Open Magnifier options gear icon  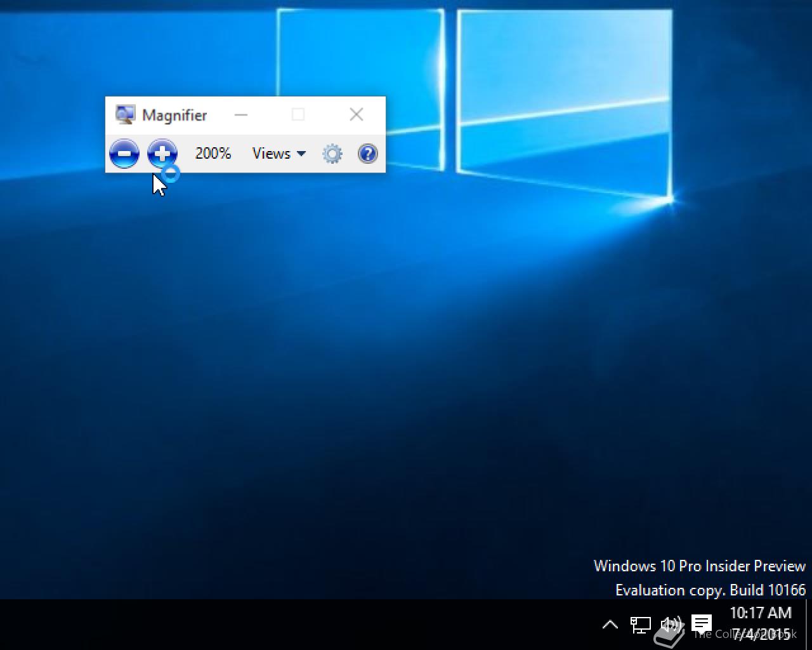click(332, 154)
